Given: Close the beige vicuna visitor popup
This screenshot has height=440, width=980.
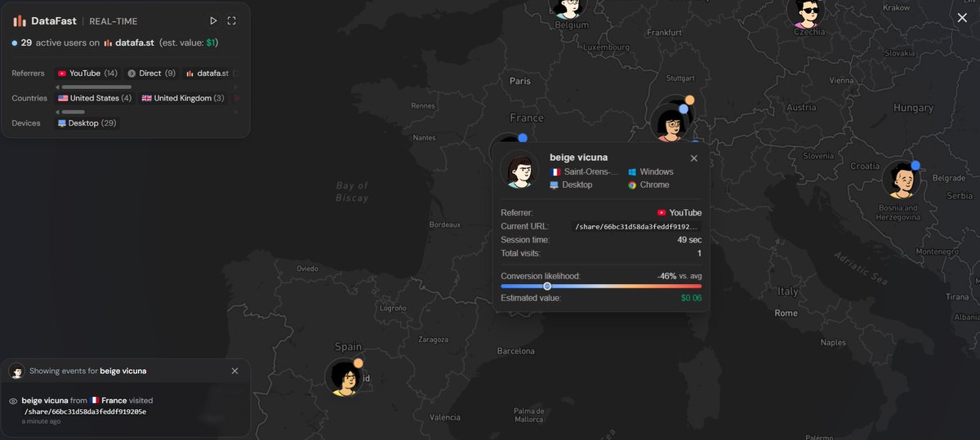Looking at the screenshot, I should [694, 158].
